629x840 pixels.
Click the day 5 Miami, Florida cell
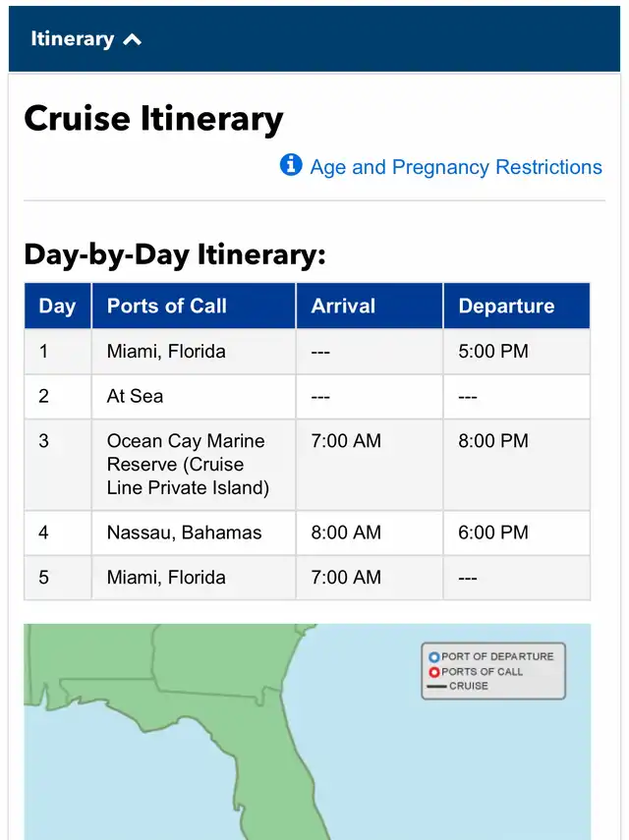coord(166,578)
